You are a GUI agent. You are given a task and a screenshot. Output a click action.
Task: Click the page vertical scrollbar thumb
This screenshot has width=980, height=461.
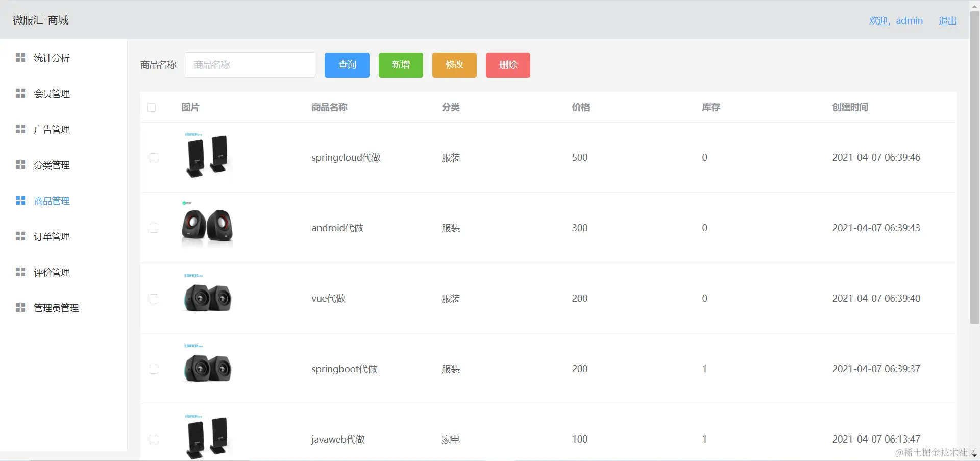974,168
